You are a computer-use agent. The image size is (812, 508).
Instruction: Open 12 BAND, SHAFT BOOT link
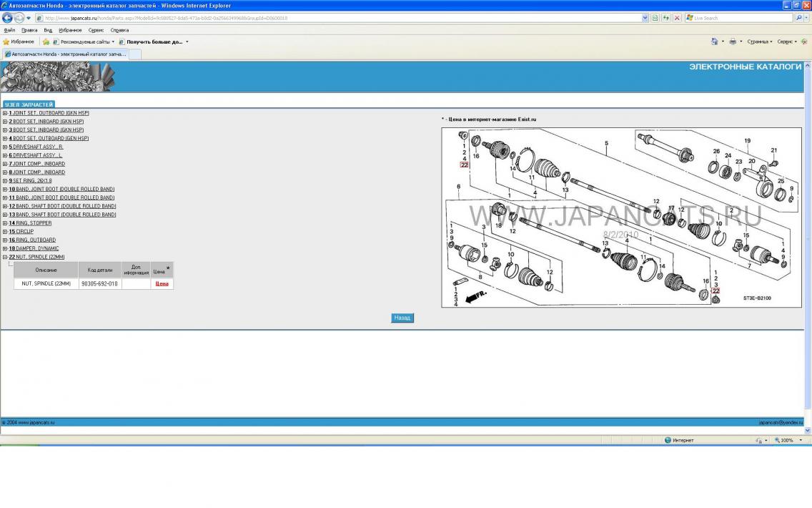coord(62,206)
